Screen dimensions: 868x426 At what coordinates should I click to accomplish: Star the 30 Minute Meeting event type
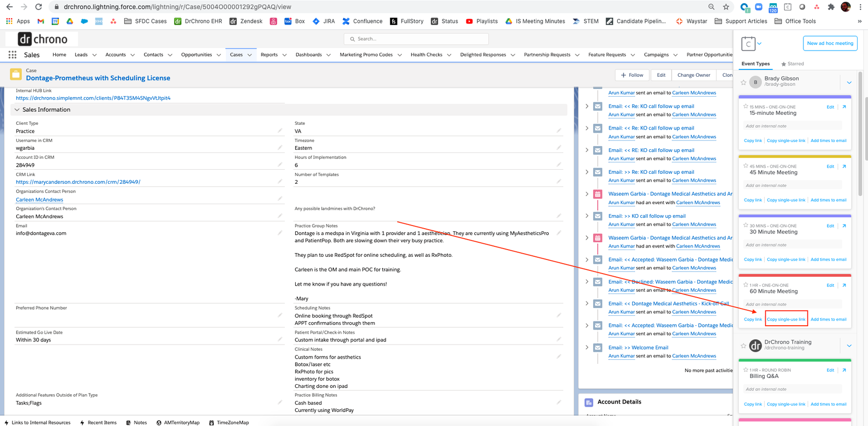[x=745, y=226]
